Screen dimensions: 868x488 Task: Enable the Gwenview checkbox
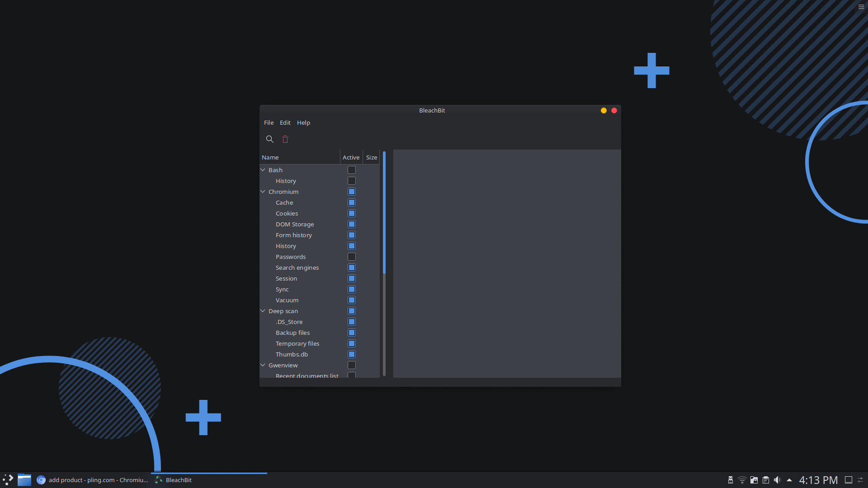tap(352, 365)
